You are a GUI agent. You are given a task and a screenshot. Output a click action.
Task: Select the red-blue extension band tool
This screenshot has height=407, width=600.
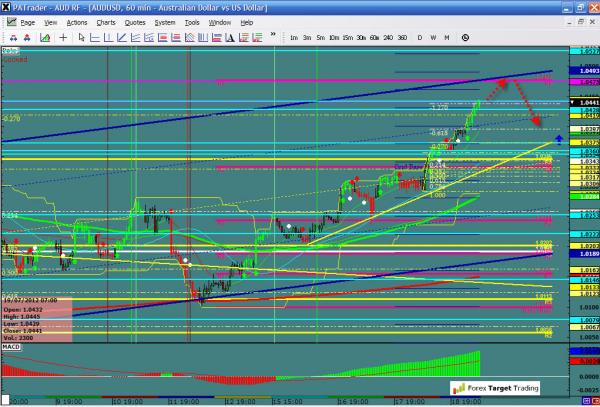tap(217, 37)
